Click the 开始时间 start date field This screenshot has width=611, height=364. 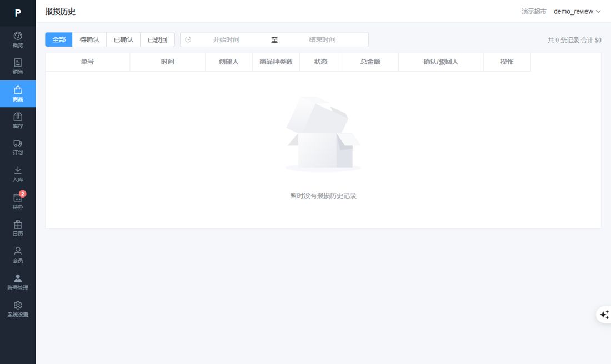click(x=226, y=39)
